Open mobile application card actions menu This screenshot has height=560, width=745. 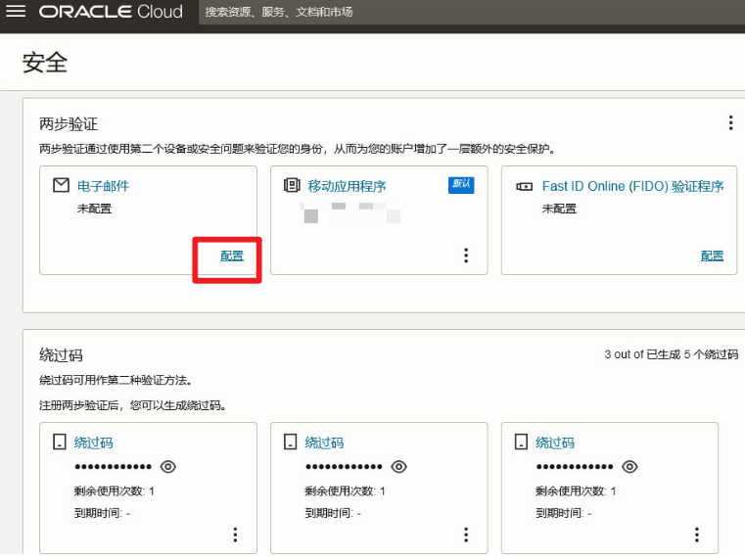click(466, 256)
